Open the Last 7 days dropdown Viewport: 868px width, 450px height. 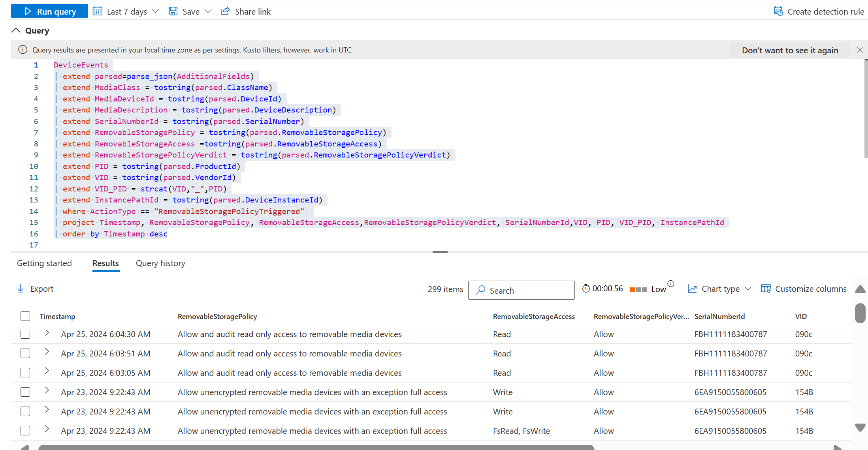pyautogui.click(x=126, y=11)
